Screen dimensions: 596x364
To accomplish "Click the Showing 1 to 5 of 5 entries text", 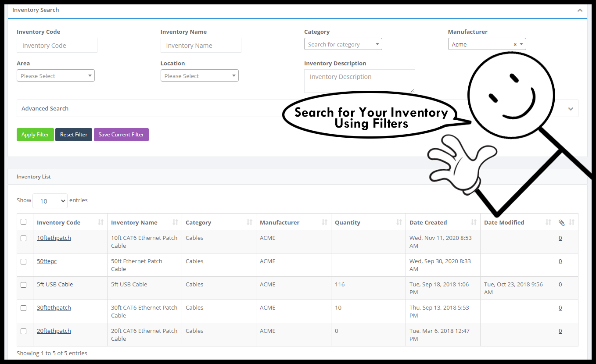I will [x=52, y=353].
